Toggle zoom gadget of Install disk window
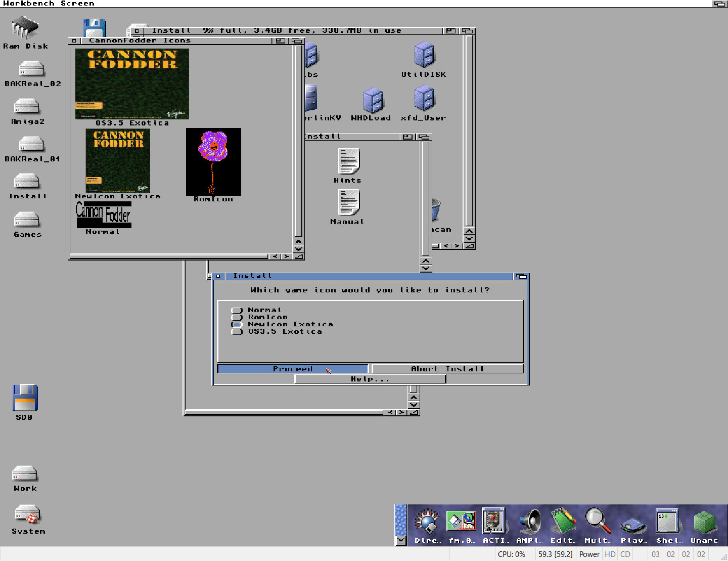Screen dimensions: 728x561 click(451, 31)
